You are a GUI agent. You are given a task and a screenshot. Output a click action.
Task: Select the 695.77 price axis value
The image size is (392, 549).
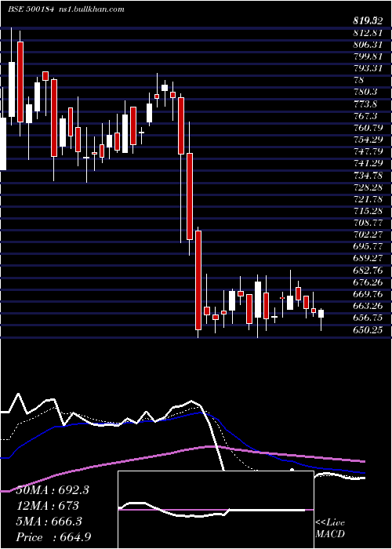pyautogui.click(x=368, y=247)
